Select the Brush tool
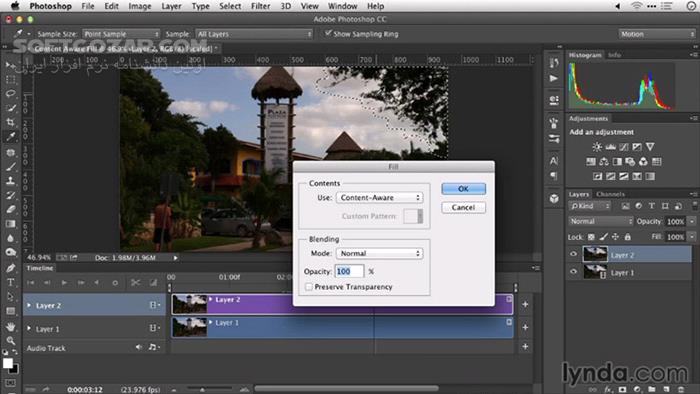Image resolution: width=700 pixels, height=394 pixels. [10, 167]
